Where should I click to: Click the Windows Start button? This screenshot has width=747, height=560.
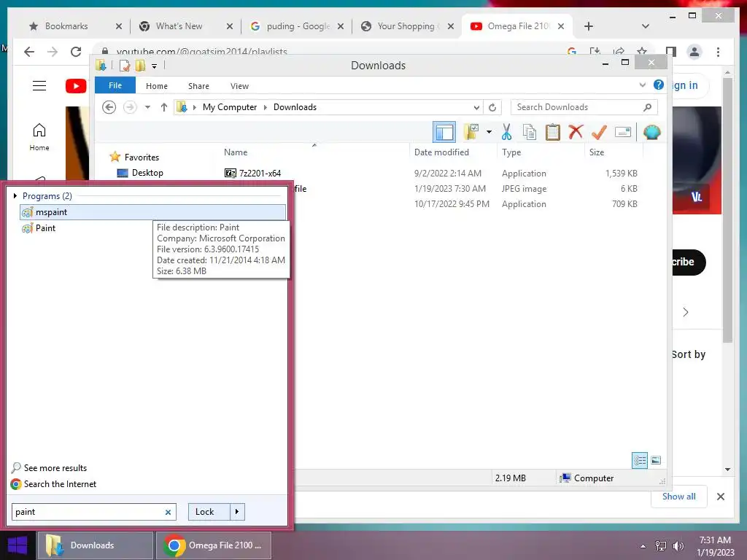pos(18,545)
